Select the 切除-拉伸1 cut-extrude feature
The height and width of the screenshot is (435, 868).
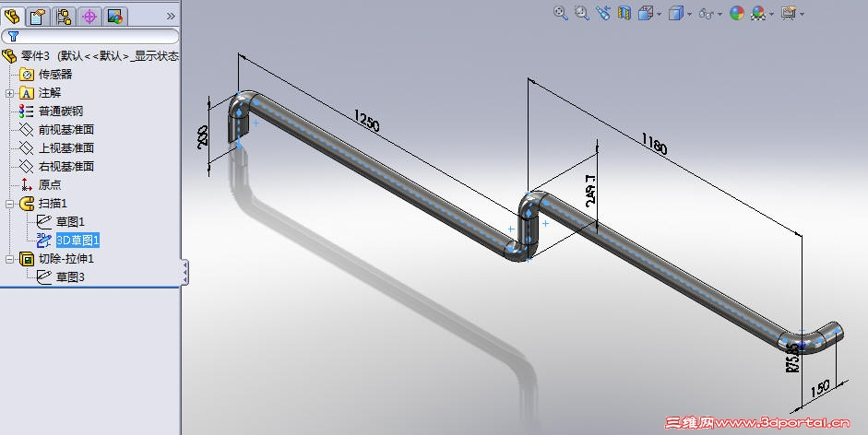[66, 258]
